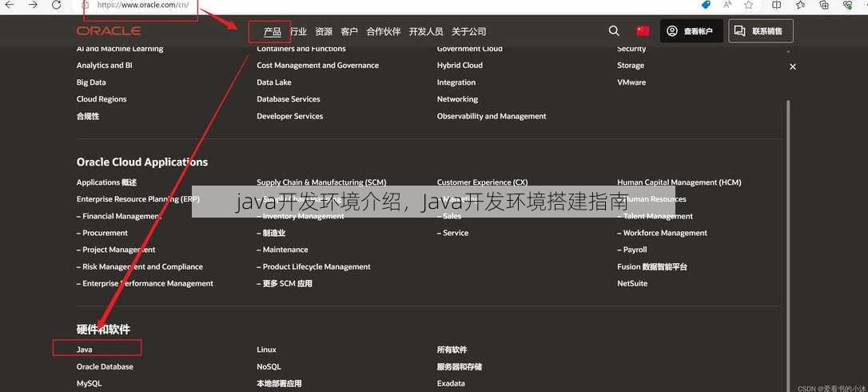Open the 合作伙伴 menu
This screenshot has width=868, height=392.
(x=384, y=32)
